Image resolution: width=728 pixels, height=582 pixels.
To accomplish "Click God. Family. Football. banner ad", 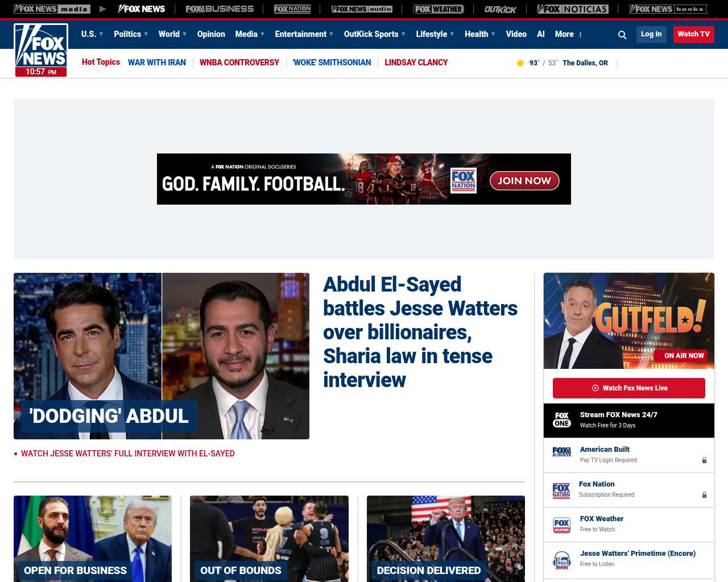I will click(364, 179).
